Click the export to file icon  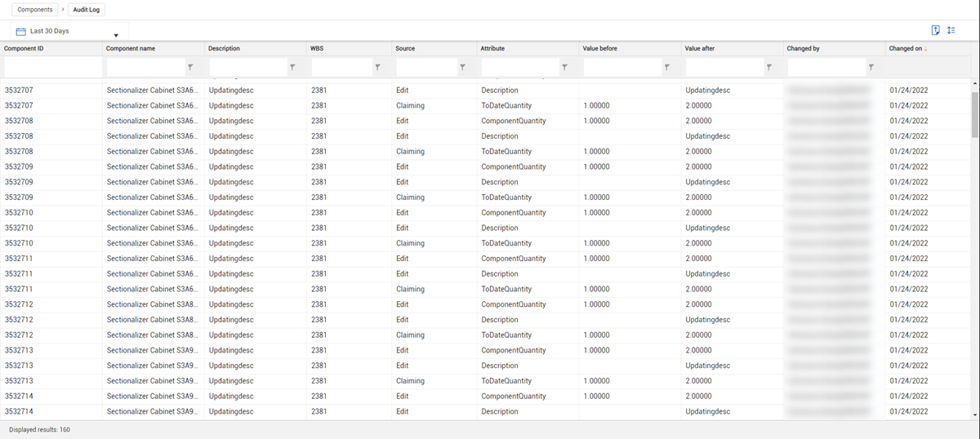[x=936, y=30]
